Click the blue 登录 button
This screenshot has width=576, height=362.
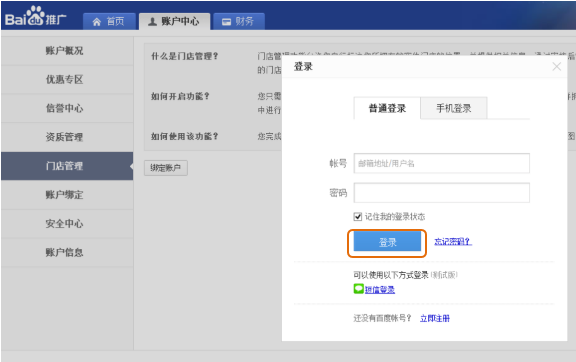387,242
